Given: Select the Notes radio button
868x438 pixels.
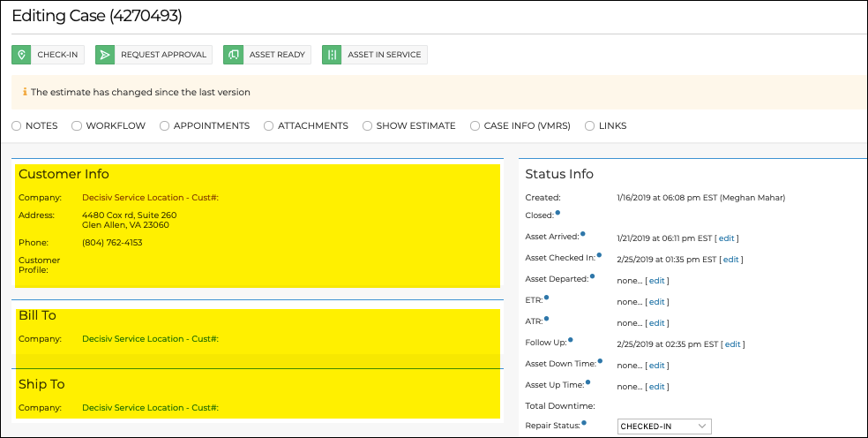Looking at the screenshot, I should [x=17, y=126].
